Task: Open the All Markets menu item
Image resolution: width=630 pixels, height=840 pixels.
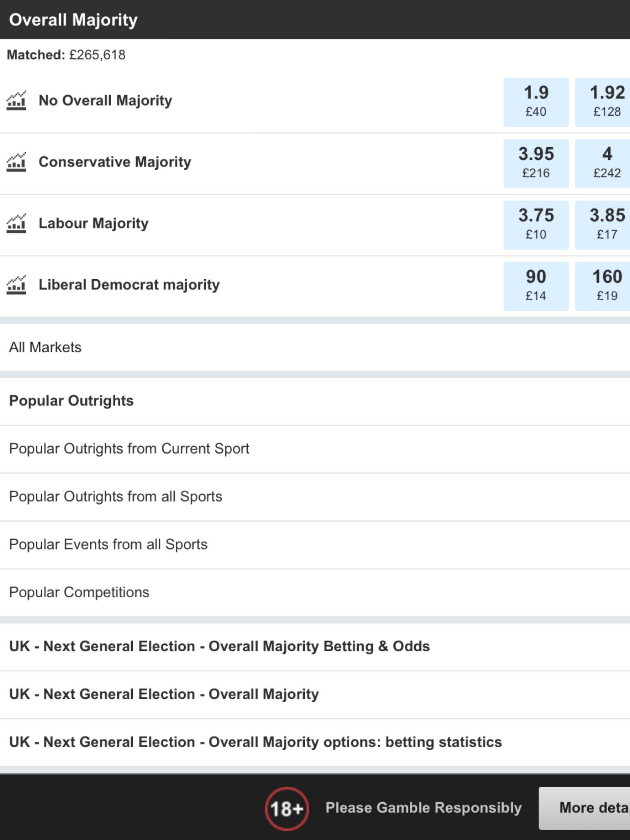Action: point(315,347)
